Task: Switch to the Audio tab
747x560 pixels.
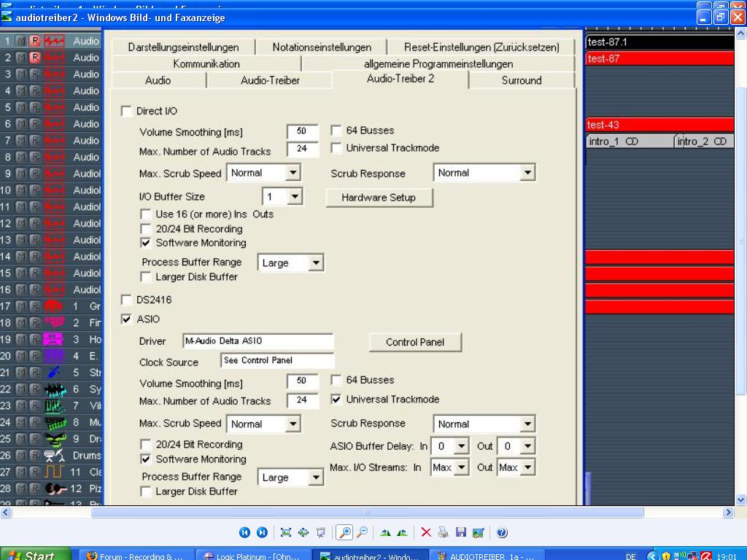Action: coord(158,80)
